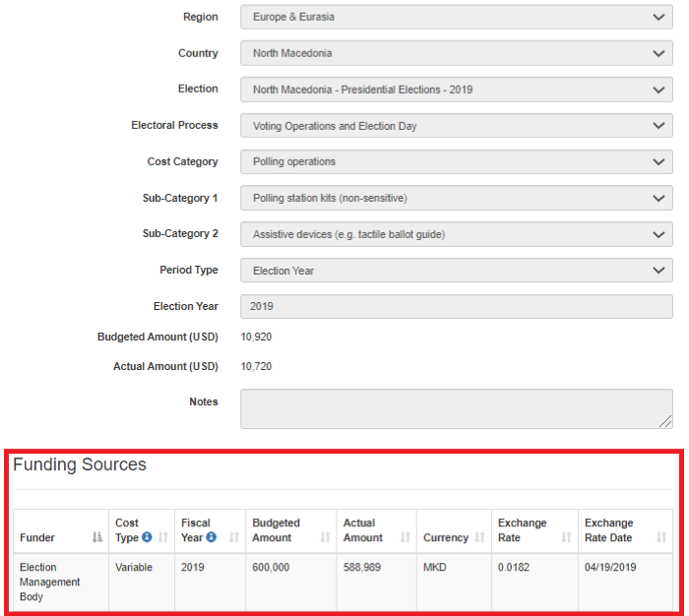Screen dimensions: 689x616
Task: Sort by Exchange Rate column arrows
Action: 567,538
